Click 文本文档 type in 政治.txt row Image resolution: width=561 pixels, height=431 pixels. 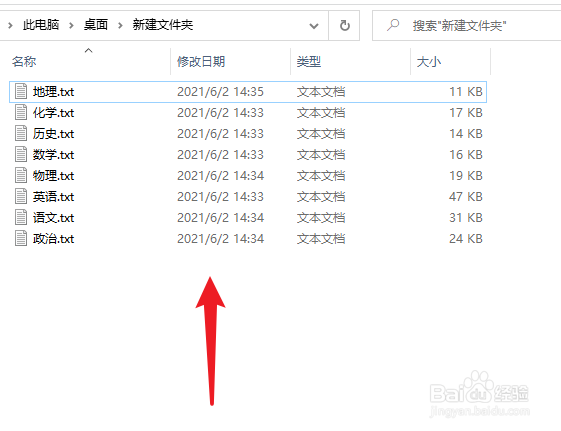coord(321,239)
